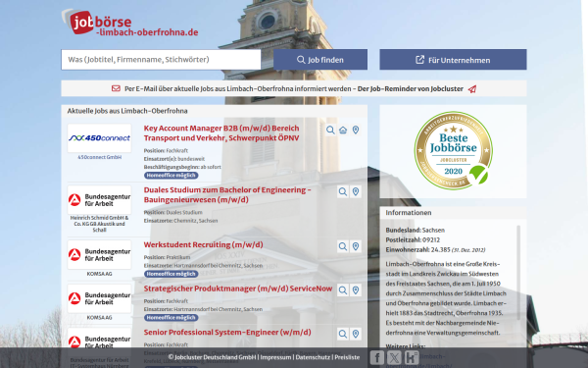
Task: Open Duales Studium Bachelor of Engineering job
Action: (x=227, y=194)
